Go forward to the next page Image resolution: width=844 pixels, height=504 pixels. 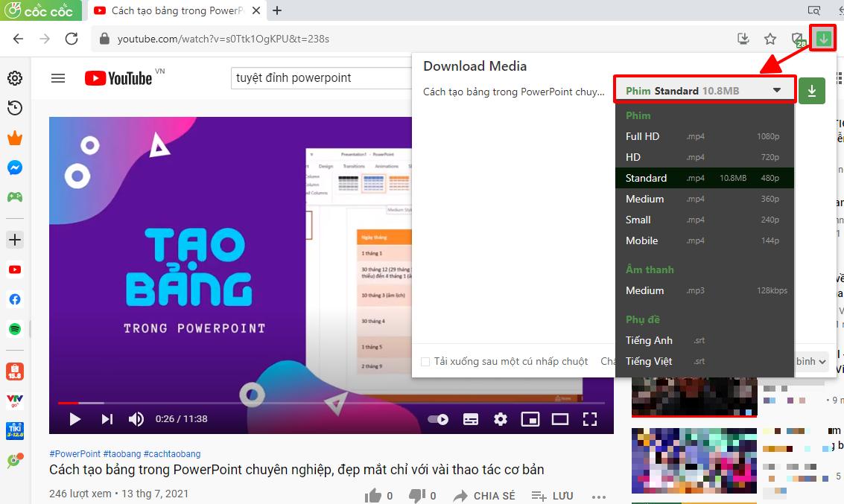(x=45, y=39)
